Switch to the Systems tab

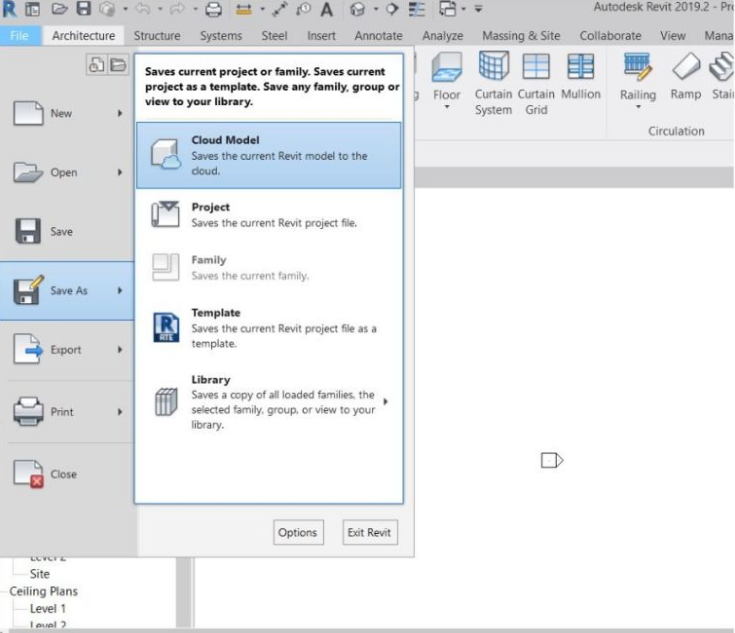click(221, 36)
